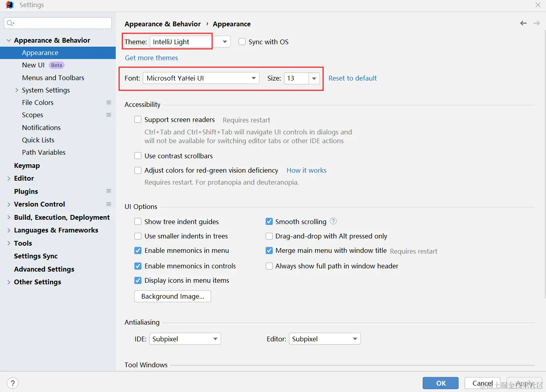Click the search magnifier icon
Image resolution: width=546 pixels, height=392 pixels.
10,23
